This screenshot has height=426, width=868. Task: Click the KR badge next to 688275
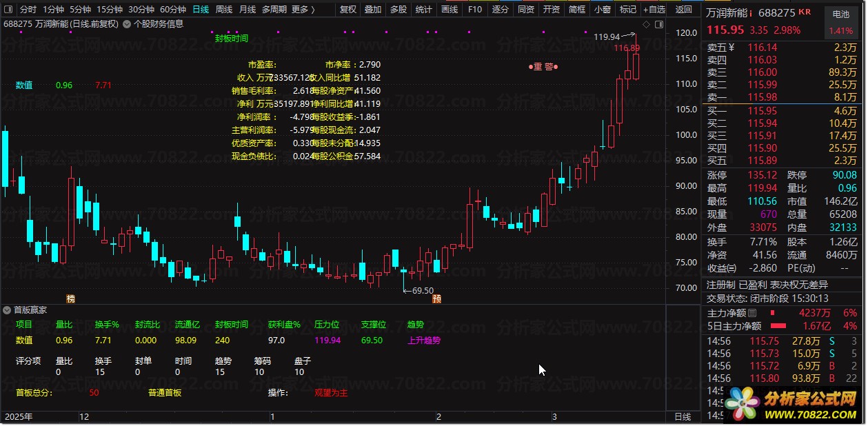tap(804, 12)
